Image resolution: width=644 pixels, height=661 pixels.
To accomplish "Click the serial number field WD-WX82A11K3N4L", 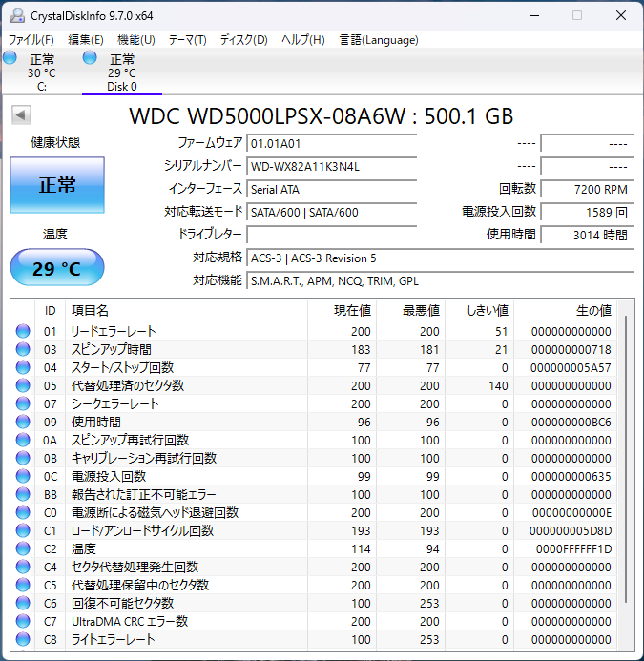I will (x=331, y=167).
